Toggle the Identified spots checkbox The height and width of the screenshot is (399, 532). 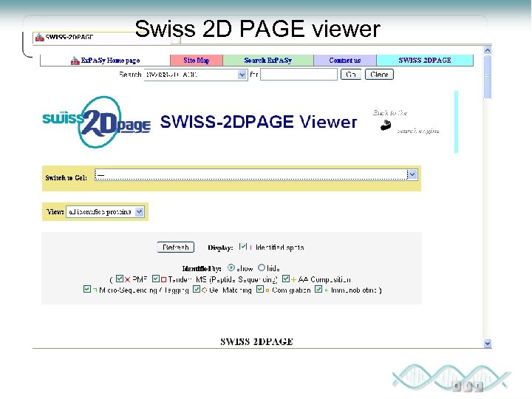(242, 246)
